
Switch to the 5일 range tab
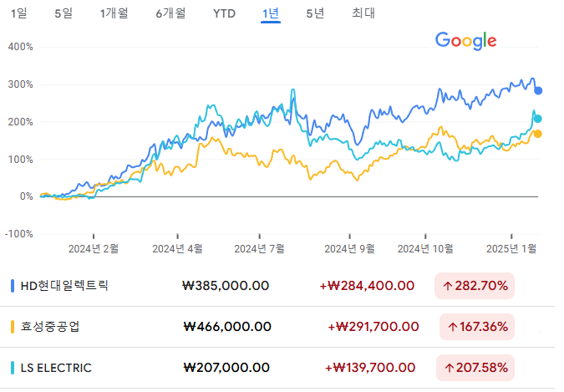point(64,13)
